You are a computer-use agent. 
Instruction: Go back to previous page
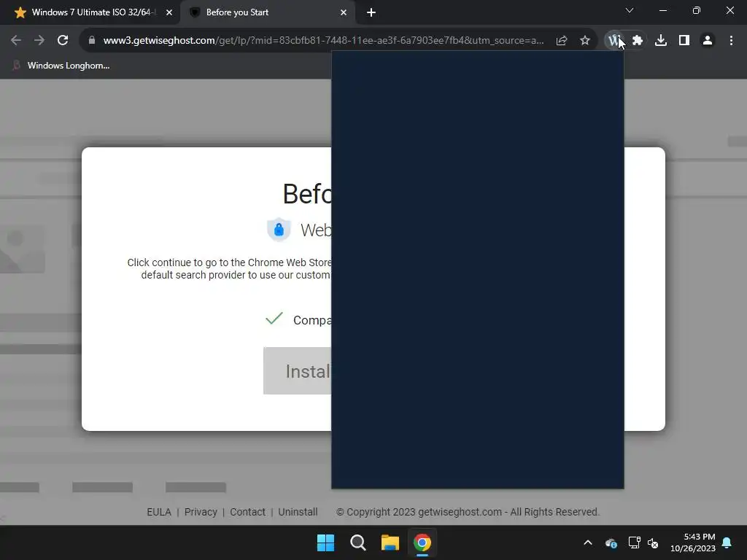tap(16, 41)
